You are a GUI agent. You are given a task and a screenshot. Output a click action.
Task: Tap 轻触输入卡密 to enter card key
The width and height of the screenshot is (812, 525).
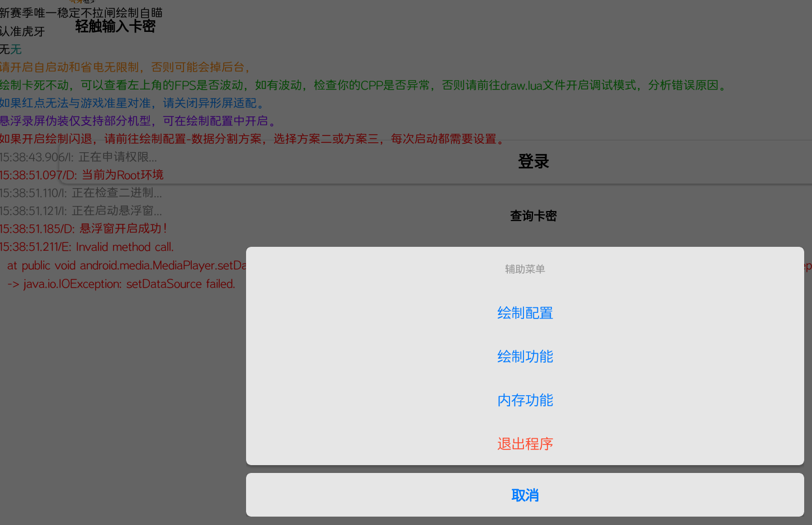pos(115,26)
